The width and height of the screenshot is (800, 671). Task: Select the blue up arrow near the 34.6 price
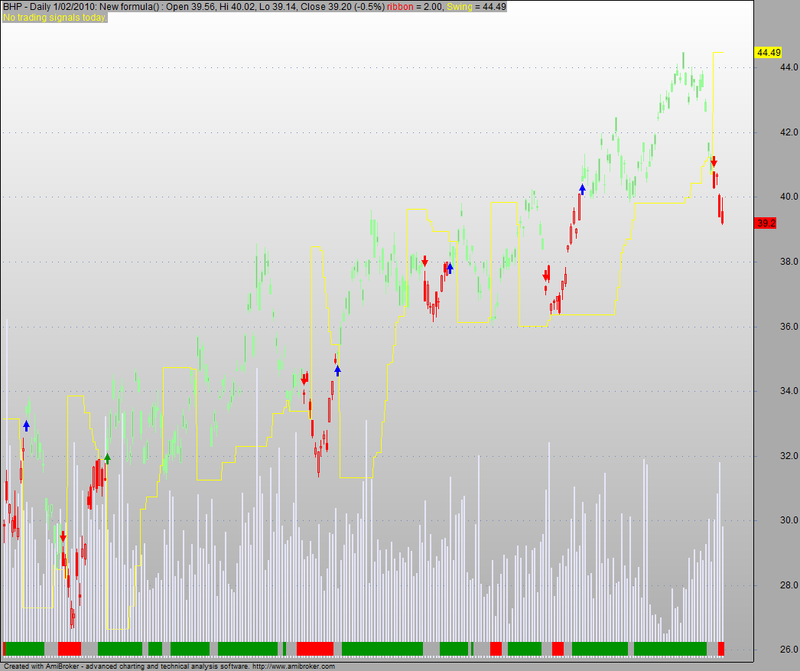(x=337, y=370)
